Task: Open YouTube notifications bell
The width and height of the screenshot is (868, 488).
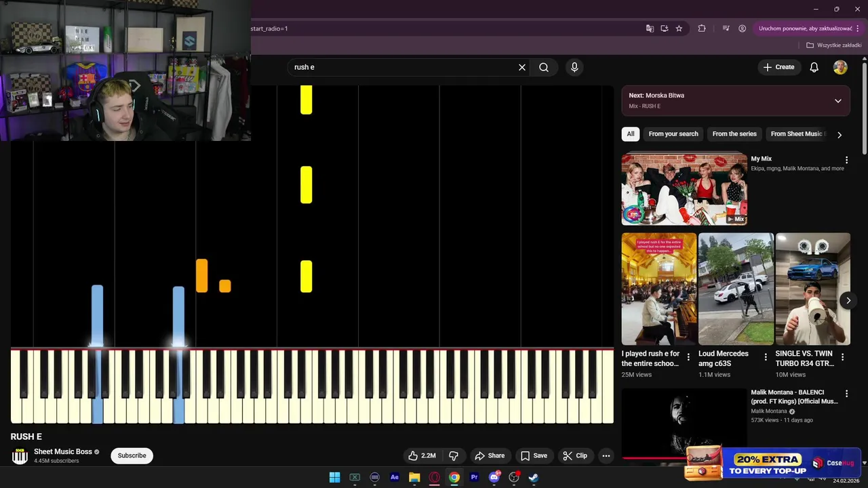Action: coord(814,67)
